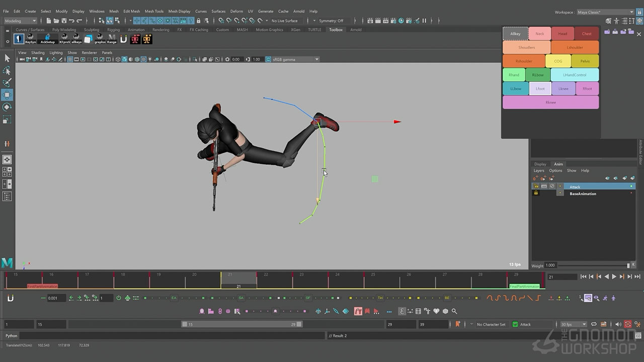Open the Modeling menu set dropdown

(x=21, y=21)
